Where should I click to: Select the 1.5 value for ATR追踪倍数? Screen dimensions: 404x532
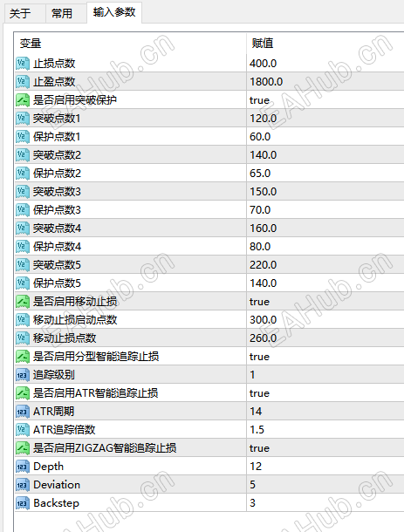point(257,430)
